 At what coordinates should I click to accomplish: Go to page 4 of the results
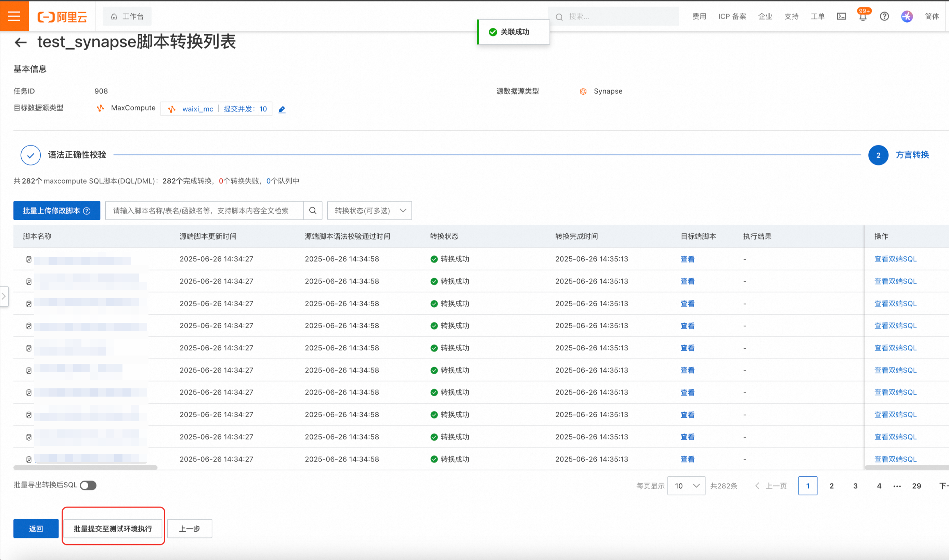coord(879,486)
